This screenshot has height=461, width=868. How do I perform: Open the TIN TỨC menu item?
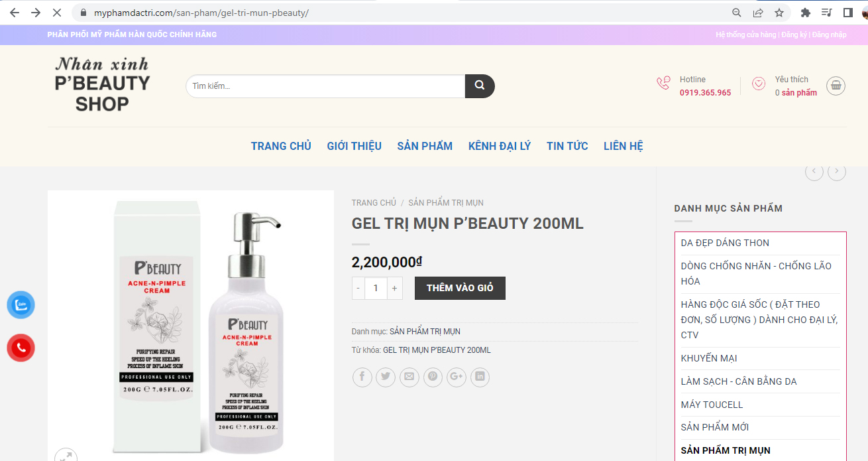coord(567,146)
